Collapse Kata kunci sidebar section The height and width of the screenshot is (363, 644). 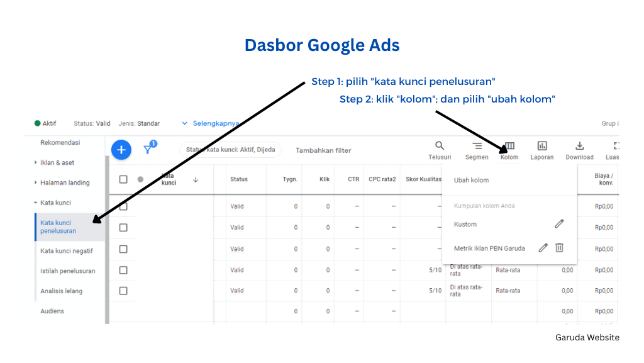[x=35, y=203]
